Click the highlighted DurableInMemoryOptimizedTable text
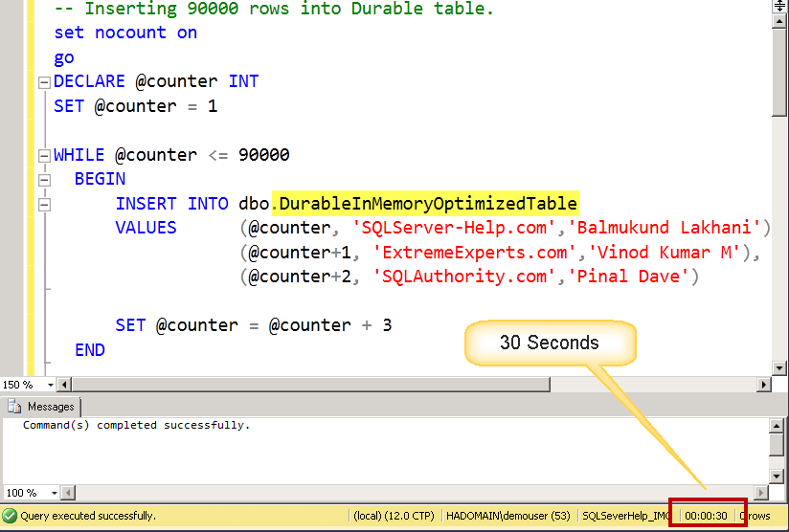789x532 pixels. (425, 203)
